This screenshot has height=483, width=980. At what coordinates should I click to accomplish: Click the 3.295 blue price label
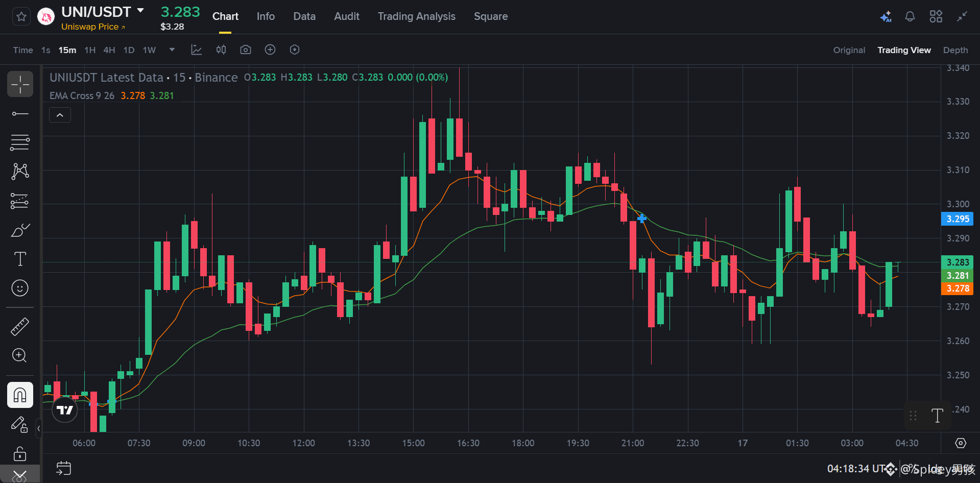[958, 219]
